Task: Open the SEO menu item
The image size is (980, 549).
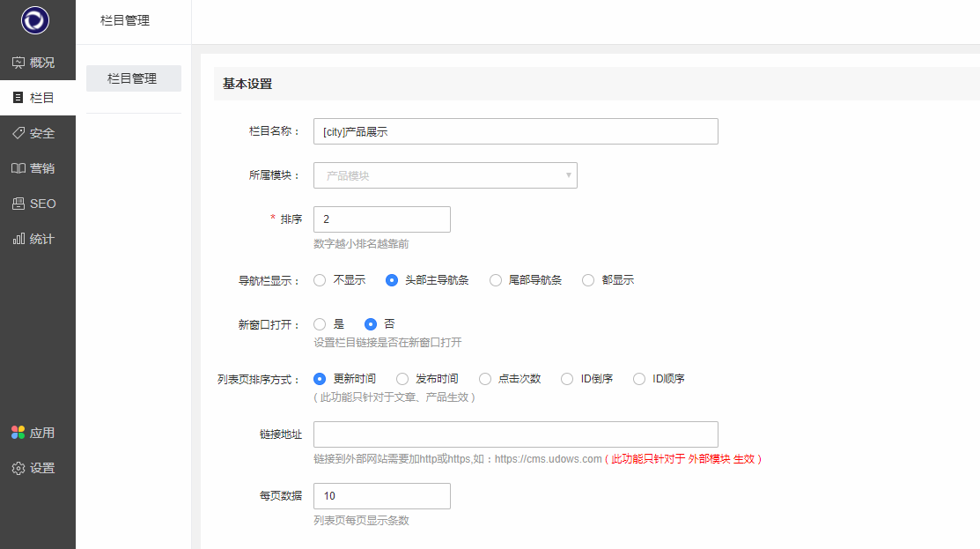Action: pyautogui.click(x=38, y=204)
